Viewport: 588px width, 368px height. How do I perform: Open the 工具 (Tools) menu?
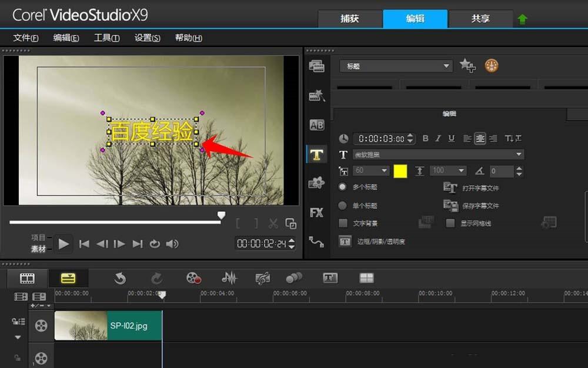106,38
